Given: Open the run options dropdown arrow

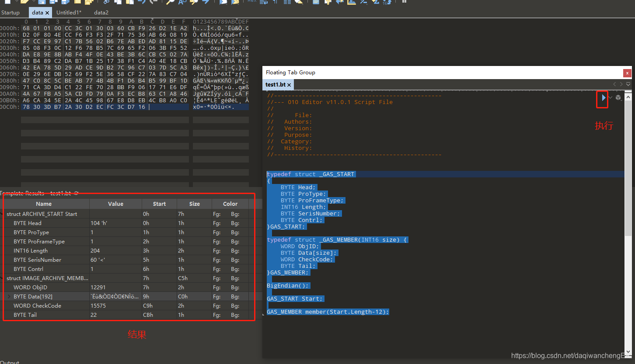Looking at the screenshot, I should 611,98.
